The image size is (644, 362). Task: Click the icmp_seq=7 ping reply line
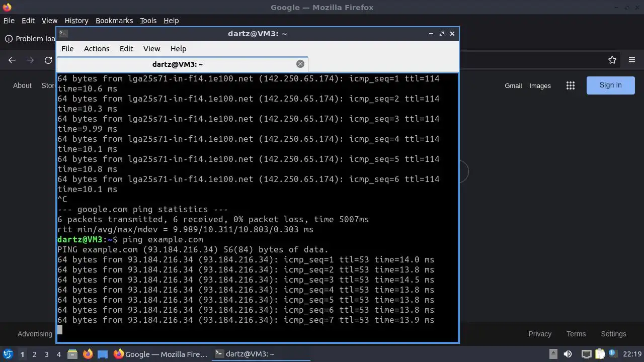[x=246, y=320]
